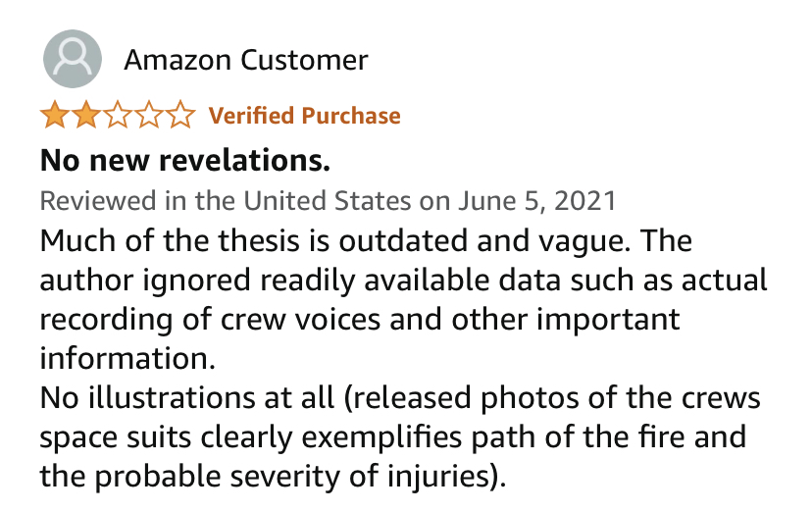Screen dimensions: 812x512
Task: Click the fourth empty rating star
Action: pos(148,117)
